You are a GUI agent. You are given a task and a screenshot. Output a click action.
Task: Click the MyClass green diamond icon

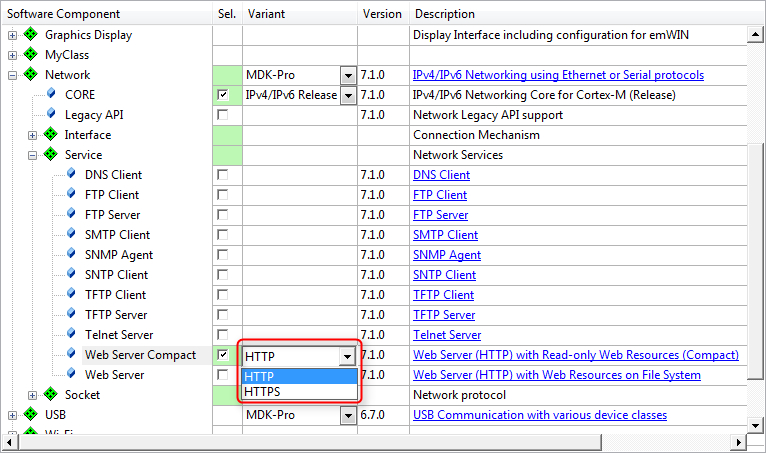pos(31,55)
